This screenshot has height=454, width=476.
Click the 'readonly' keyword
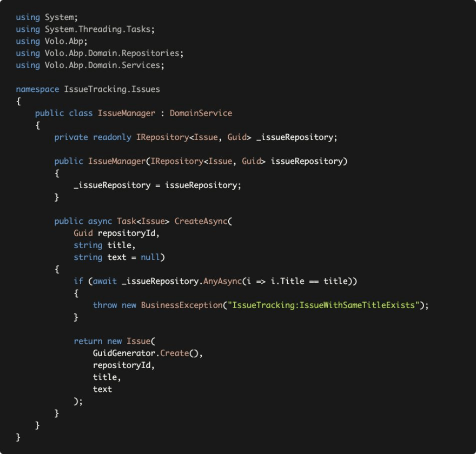click(x=112, y=137)
